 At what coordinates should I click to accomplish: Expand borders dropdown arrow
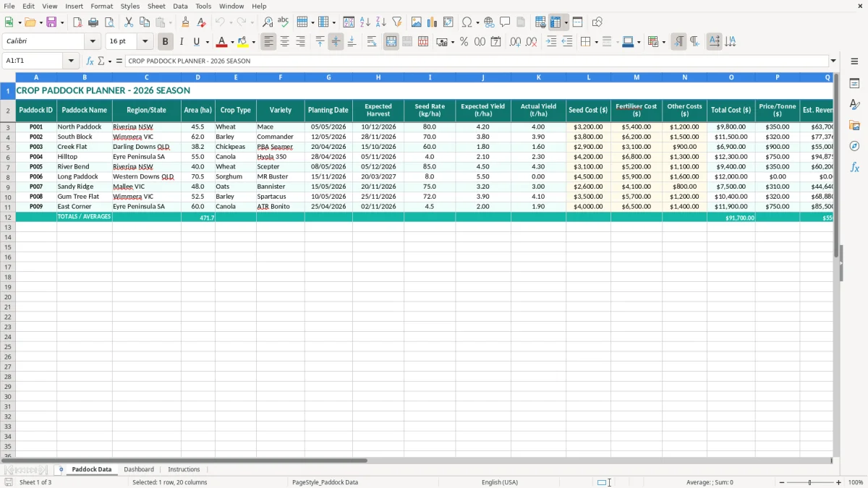(x=596, y=42)
